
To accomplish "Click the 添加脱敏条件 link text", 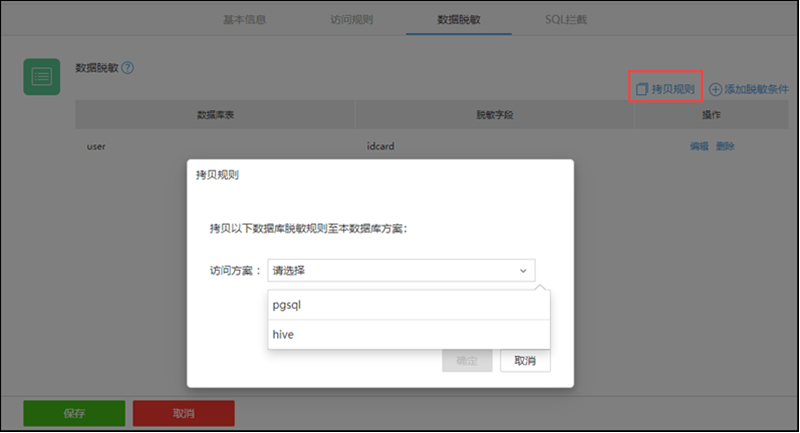I will [757, 90].
